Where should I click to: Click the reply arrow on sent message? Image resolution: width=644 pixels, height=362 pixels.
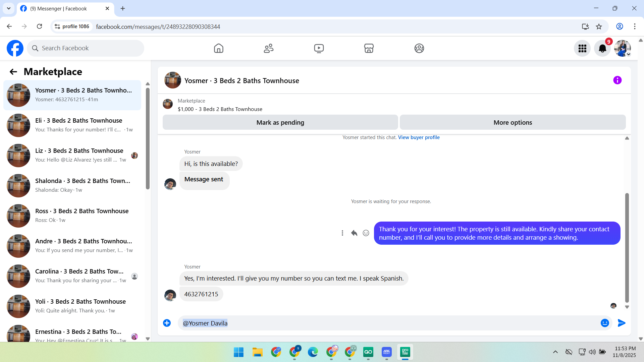click(354, 233)
